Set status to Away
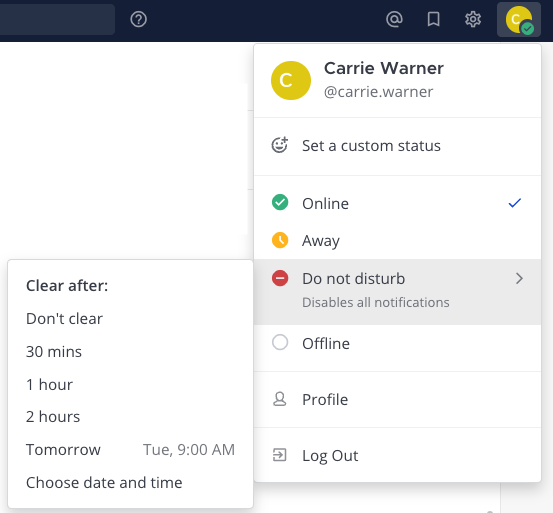553x513 pixels. (397, 241)
